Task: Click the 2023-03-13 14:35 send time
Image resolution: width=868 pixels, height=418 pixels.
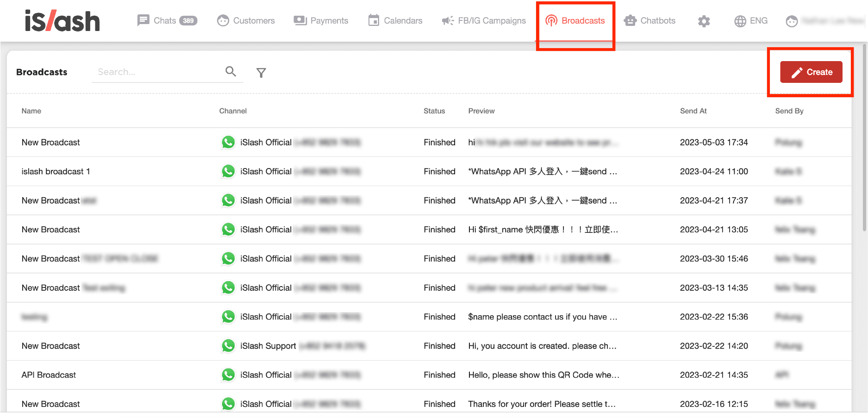Action: (x=714, y=288)
